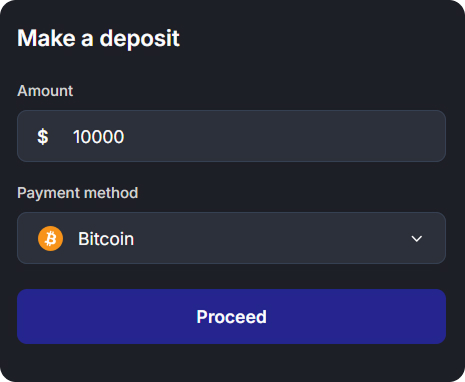The width and height of the screenshot is (465, 382).
Task: Select the Bitcoin payment option text
Action: coord(106,239)
